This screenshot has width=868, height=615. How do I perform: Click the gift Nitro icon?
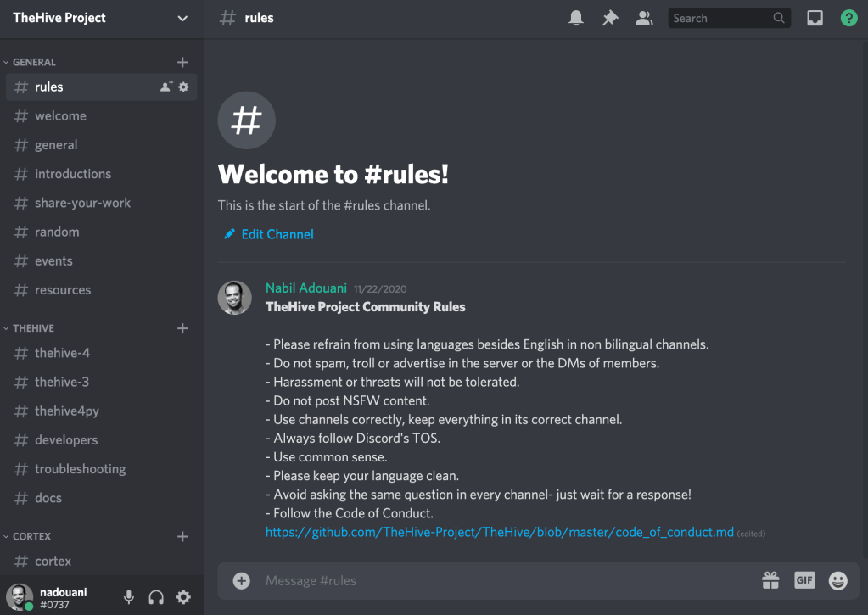point(770,580)
